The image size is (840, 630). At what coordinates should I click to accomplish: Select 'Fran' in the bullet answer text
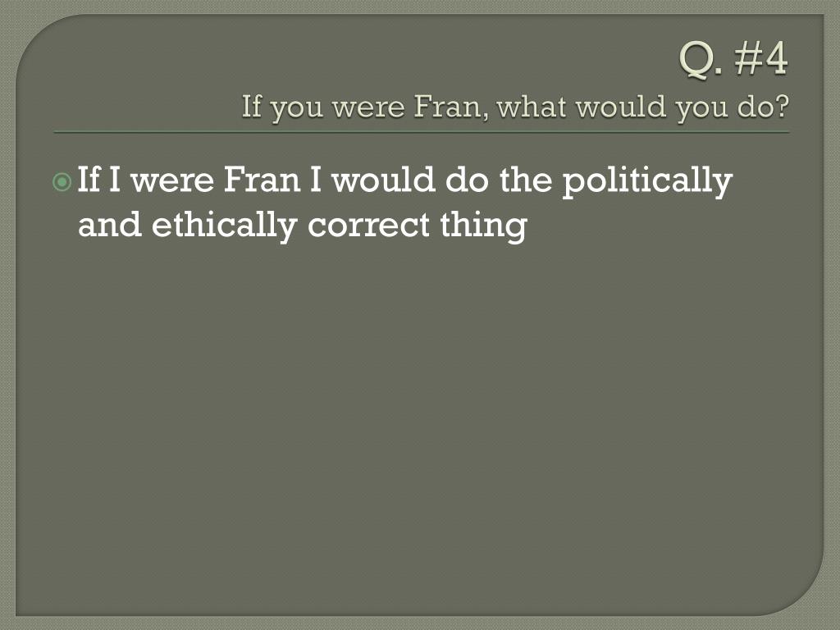pos(262,180)
